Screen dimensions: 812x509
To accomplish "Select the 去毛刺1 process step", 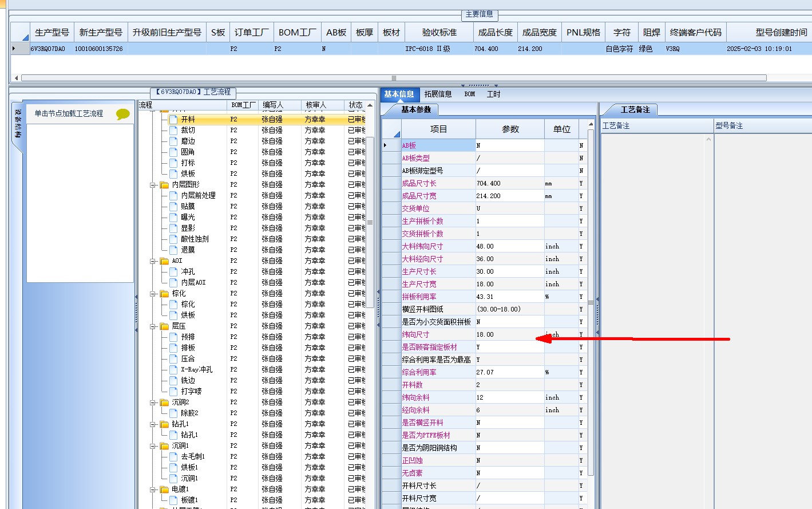I will click(192, 456).
